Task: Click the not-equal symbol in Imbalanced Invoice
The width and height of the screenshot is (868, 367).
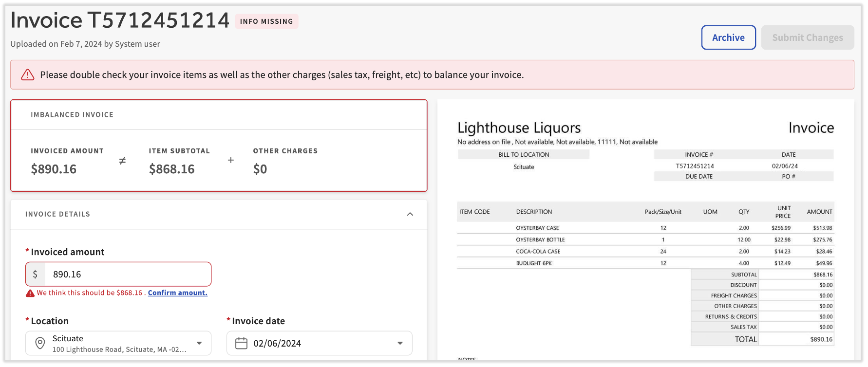Action: point(122,161)
